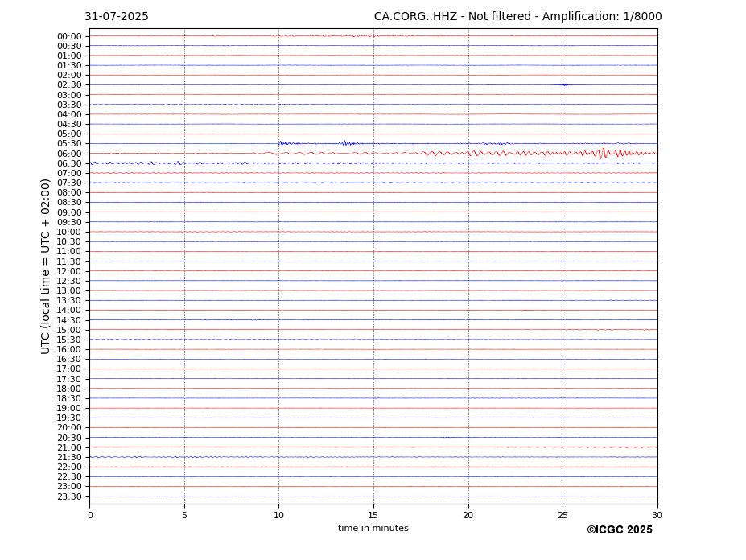Click the 03:00 time row label

(x=69, y=95)
